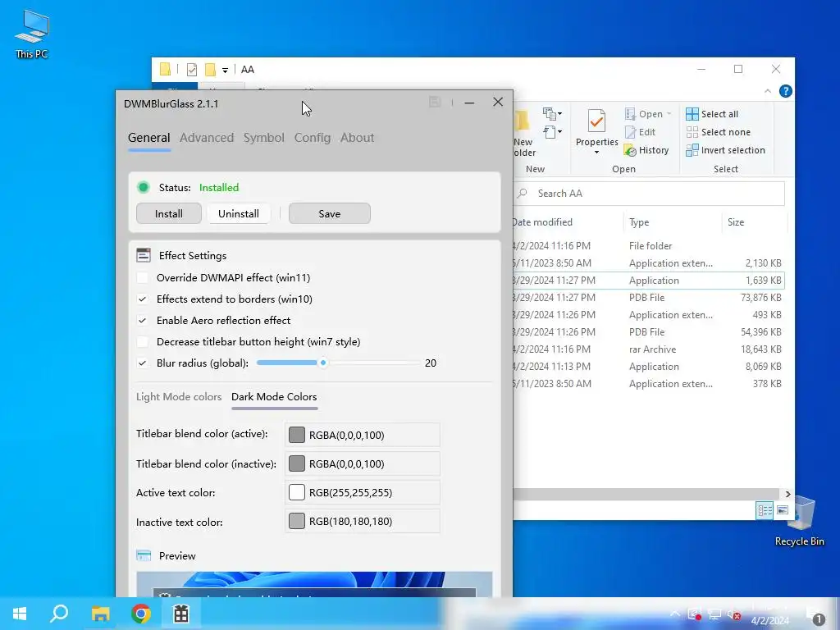Open the Symbol tab
The width and height of the screenshot is (840, 630).
tap(263, 138)
